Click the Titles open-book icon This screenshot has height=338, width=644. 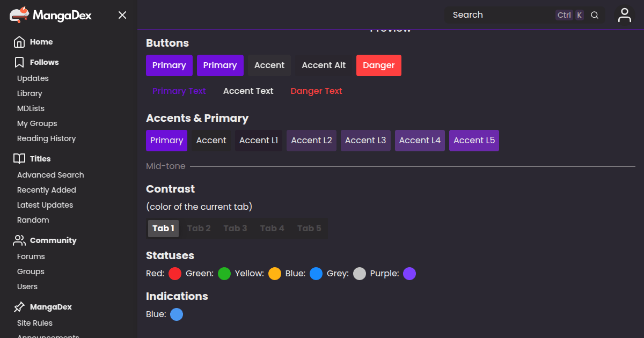coord(19,159)
